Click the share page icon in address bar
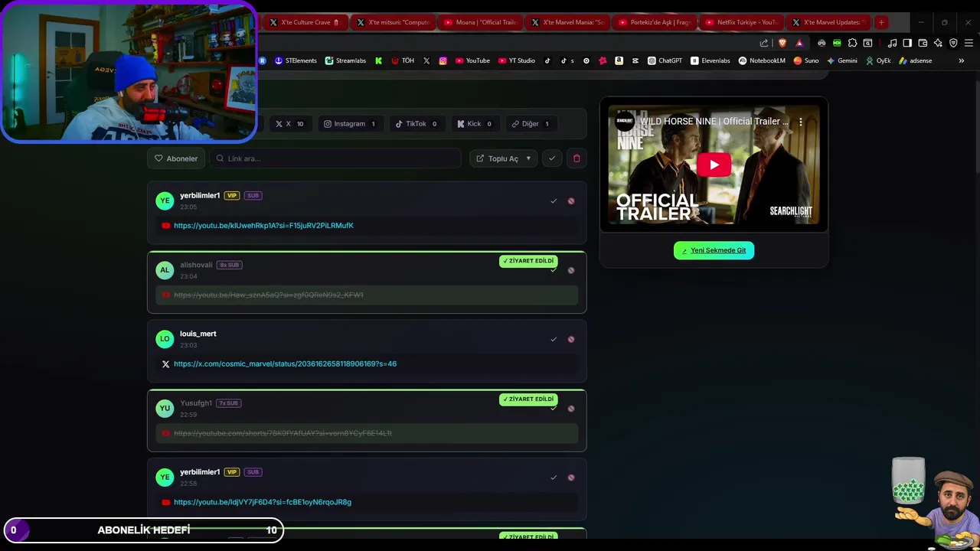980x551 pixels. (764, 43)
